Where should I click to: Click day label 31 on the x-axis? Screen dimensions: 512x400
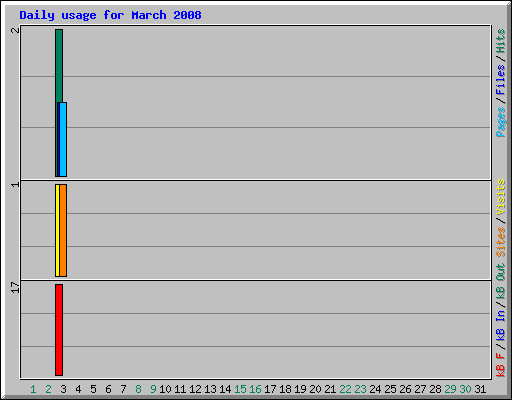(x=480, y=389)
